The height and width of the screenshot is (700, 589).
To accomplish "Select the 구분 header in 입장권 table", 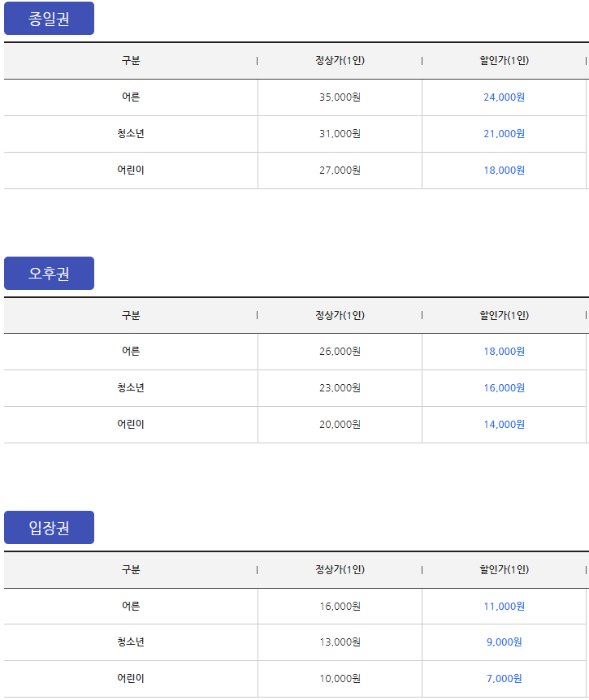I will [131, 569].
